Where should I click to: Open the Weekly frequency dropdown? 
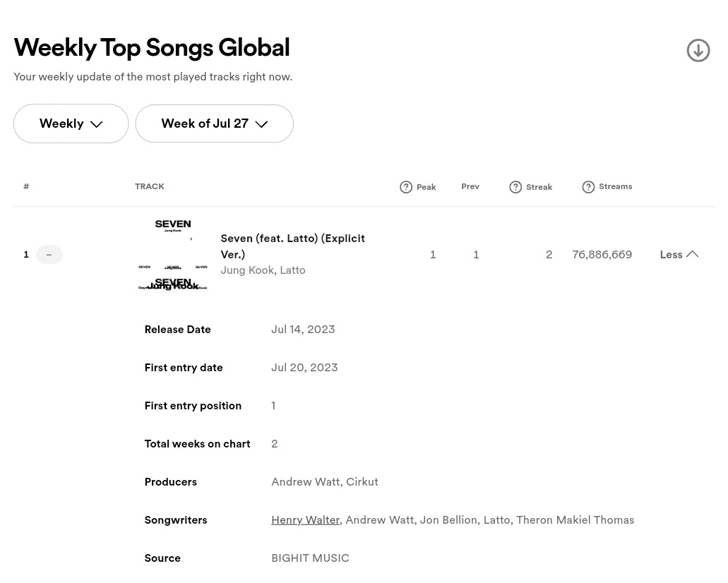tap(71, 124)
